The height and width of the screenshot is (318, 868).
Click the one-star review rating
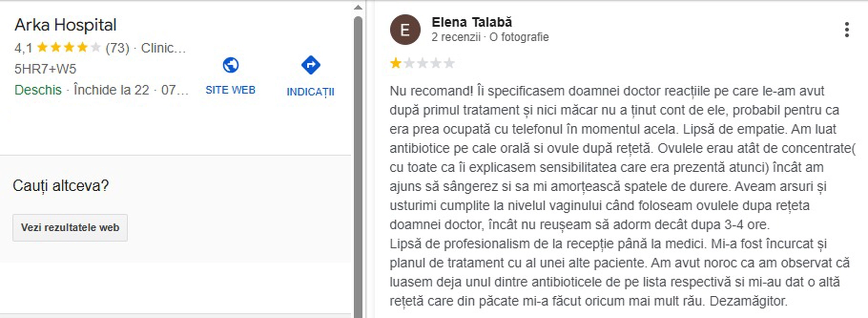(422, 63)
